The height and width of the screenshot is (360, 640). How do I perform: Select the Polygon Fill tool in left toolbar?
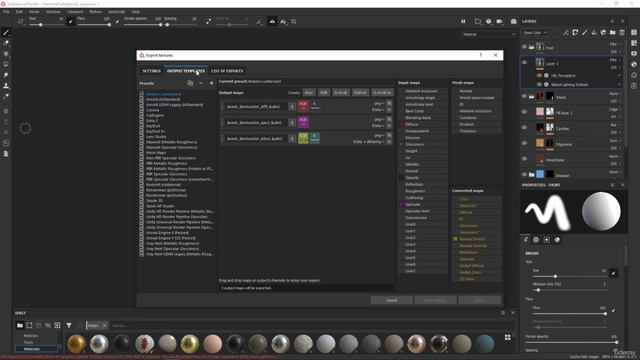[x=6, y=64]
